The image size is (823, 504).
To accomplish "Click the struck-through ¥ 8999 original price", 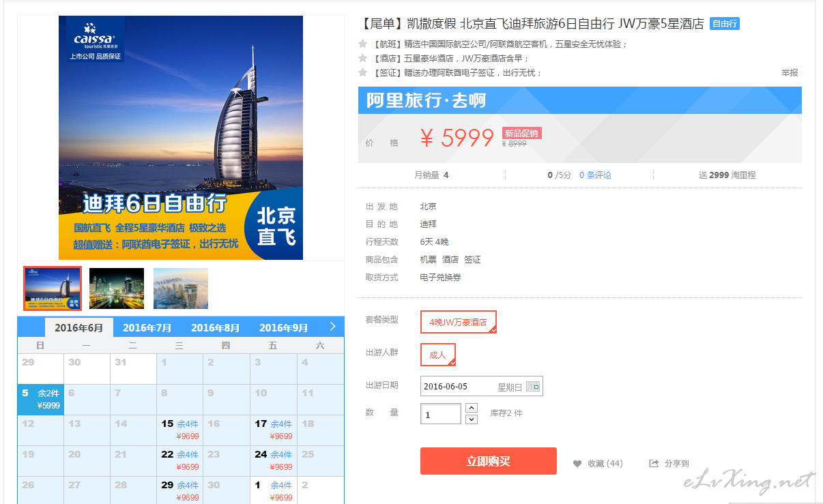I will tap(515, 144).
